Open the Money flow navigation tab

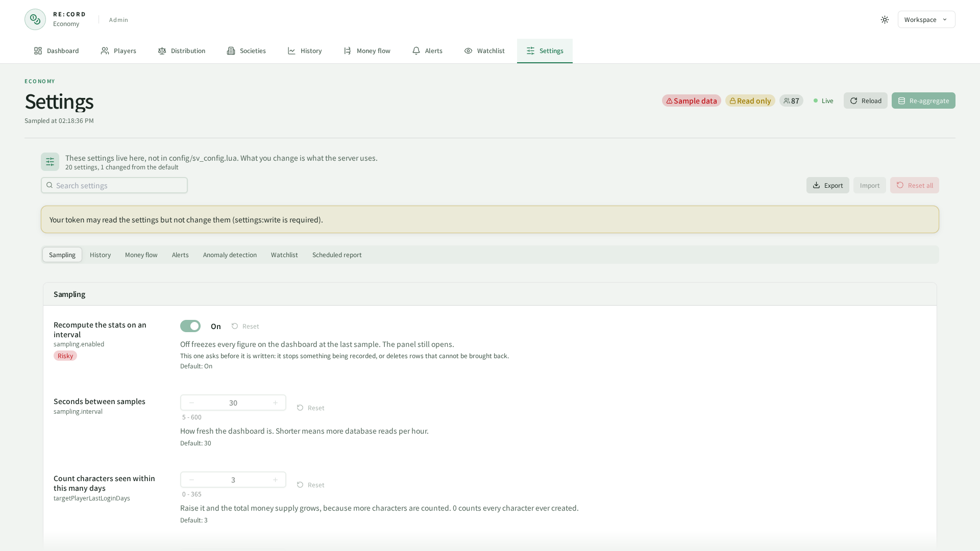click(x=367, y=51)
